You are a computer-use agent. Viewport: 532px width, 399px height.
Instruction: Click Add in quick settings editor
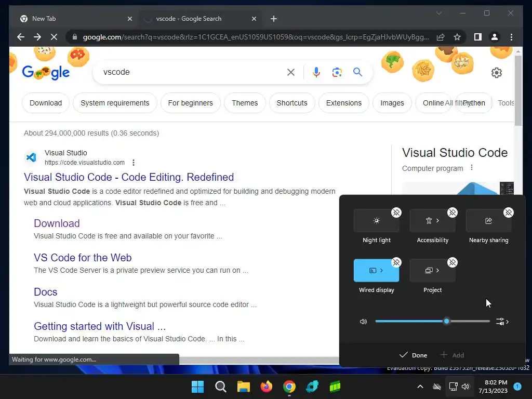[452, 355]
